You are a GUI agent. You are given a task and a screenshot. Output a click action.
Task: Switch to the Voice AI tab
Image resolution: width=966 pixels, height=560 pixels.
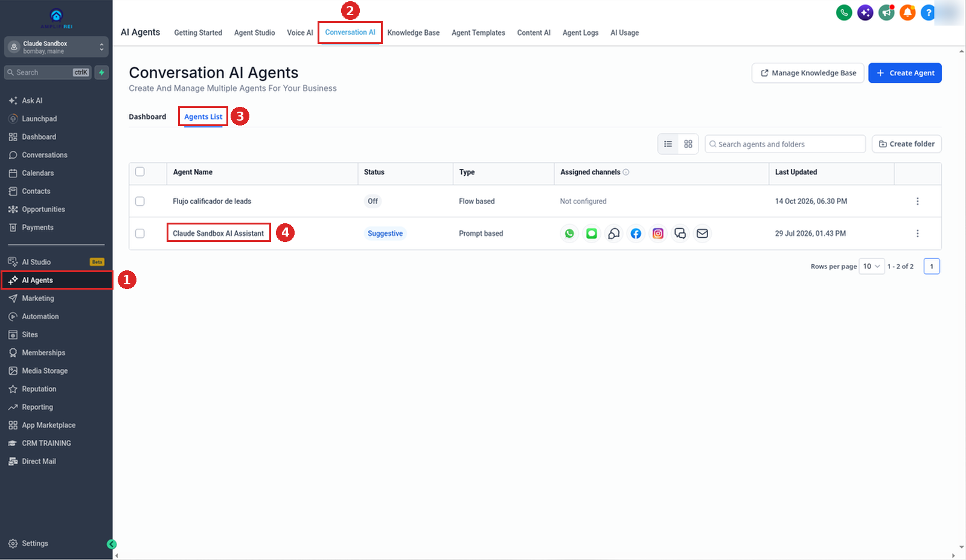coord(300,33)
